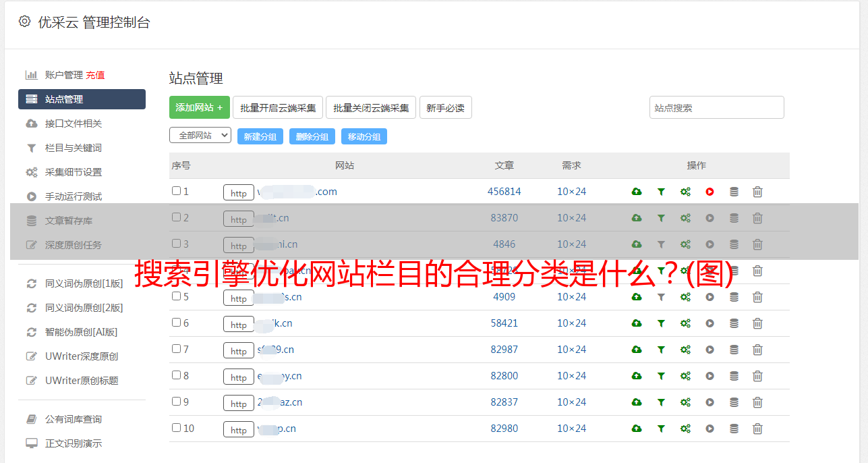Tick the checkbox for site 1
This screenshot has width=868, height=463.
coord(176,191)
